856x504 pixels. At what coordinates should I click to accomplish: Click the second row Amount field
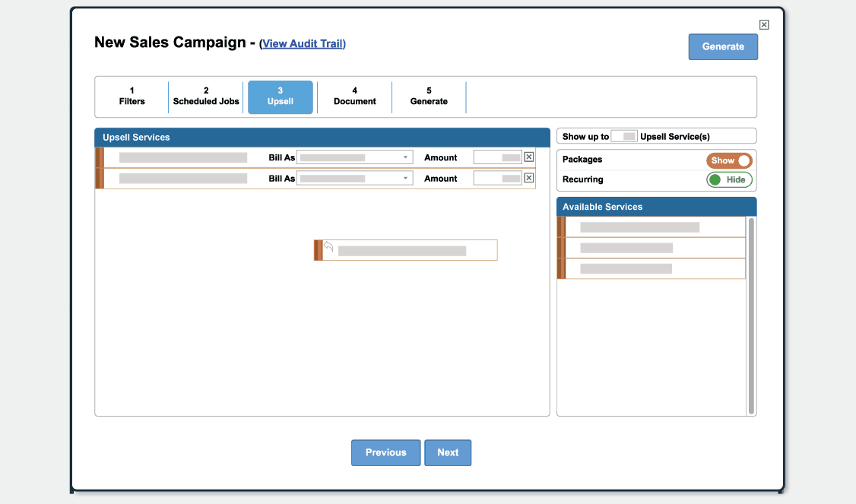pyautogui.click(x=497, y=178)
